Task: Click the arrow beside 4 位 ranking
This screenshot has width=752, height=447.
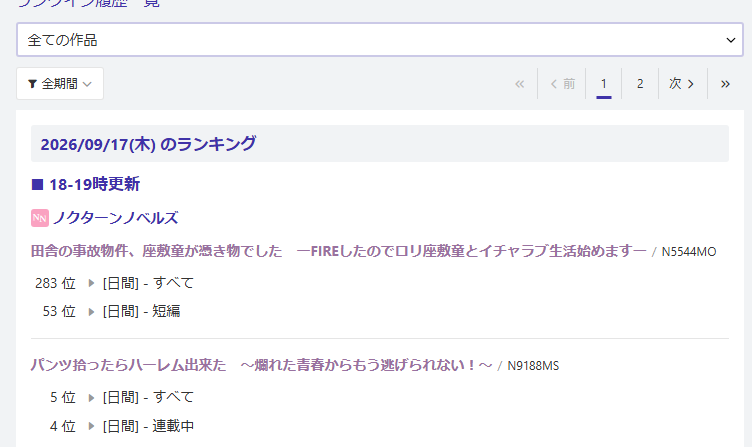Action: point(91,426)
